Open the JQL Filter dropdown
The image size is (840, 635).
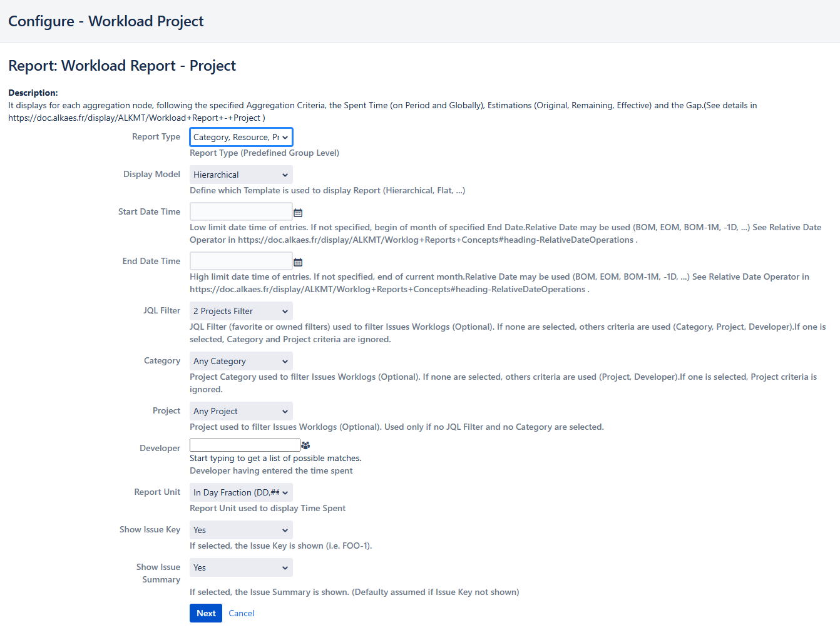click(x=241, y=311)
